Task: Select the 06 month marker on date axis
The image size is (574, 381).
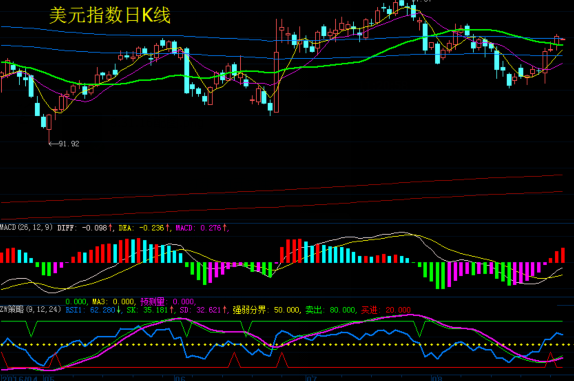Action: [x=180, y=378]
